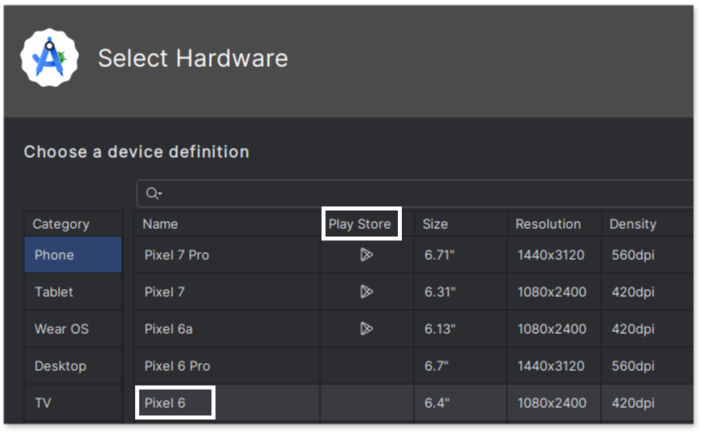Open the Wear OS category
The image size is (701, 432).
click(x=60, y=329)
